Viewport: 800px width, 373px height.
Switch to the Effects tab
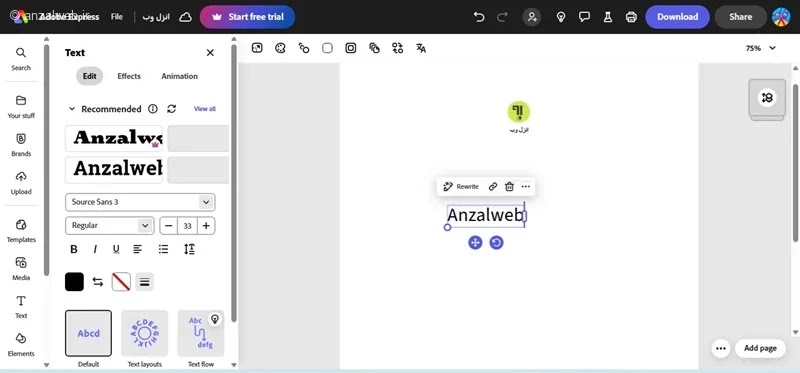click(129, 76)
